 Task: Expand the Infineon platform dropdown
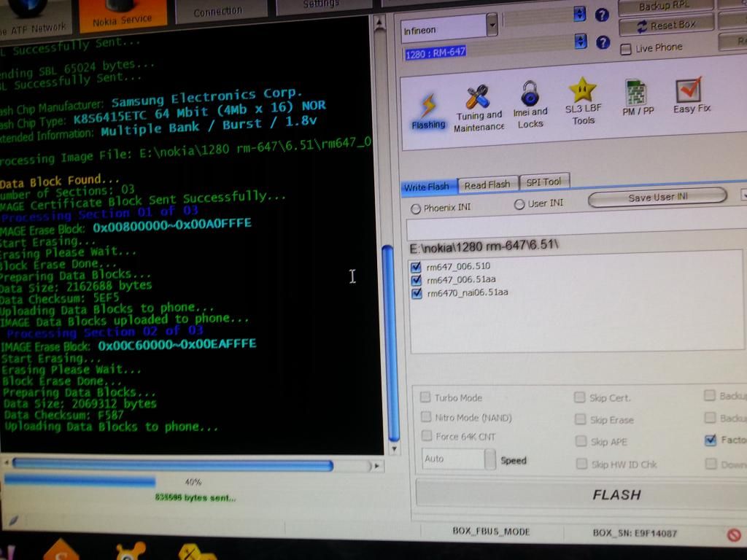[492, 26]
